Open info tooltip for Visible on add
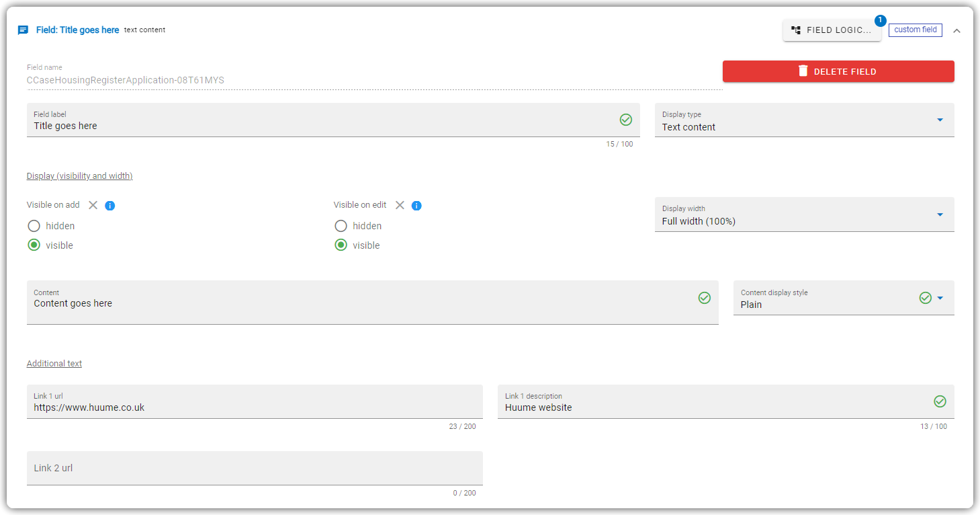This screenshot has height=515, width=980. click(110, 206)
